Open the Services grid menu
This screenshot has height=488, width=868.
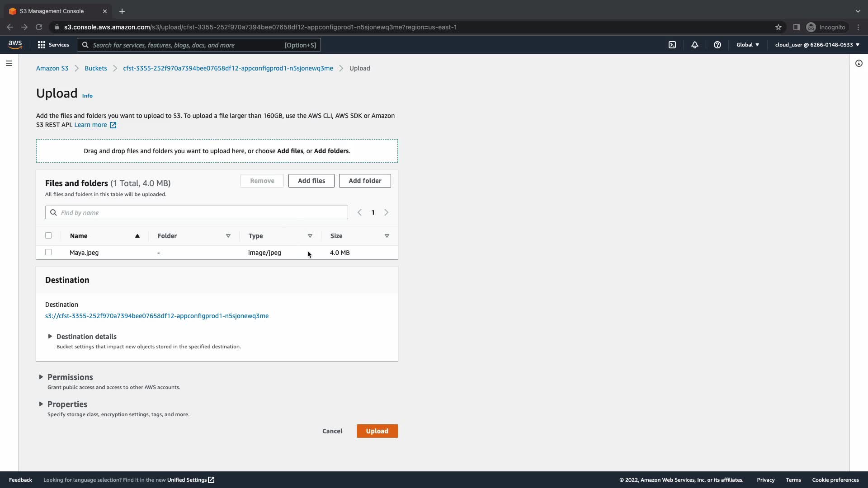(53, 45)
